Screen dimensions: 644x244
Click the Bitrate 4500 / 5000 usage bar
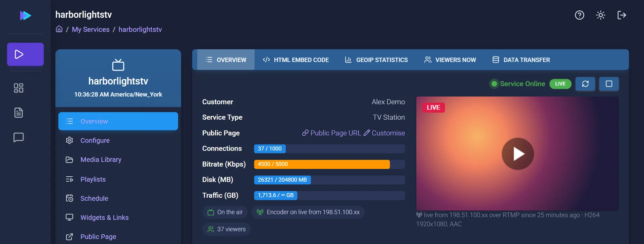pyautogui.click(x=329, y=164)
